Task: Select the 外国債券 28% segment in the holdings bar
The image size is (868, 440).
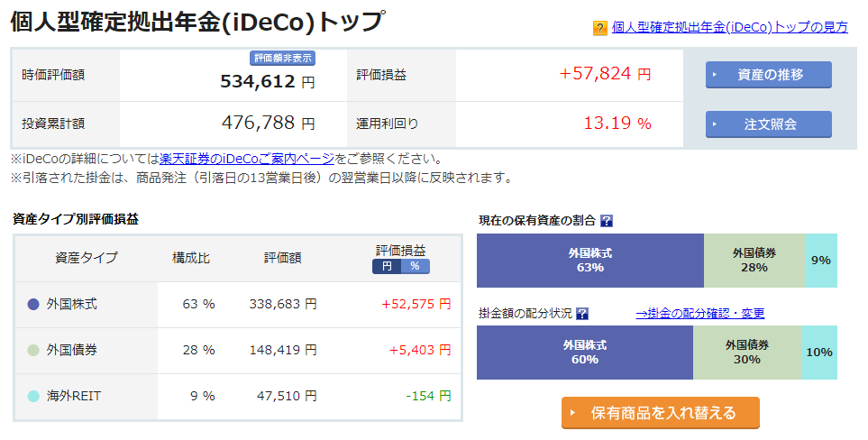Action: point(754,261)
